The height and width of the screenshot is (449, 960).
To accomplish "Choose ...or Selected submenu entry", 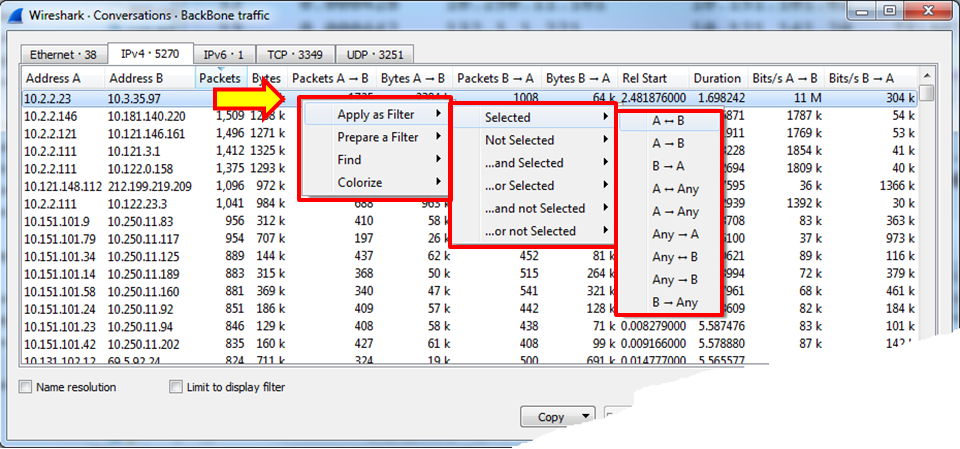I will click(533, 186).
